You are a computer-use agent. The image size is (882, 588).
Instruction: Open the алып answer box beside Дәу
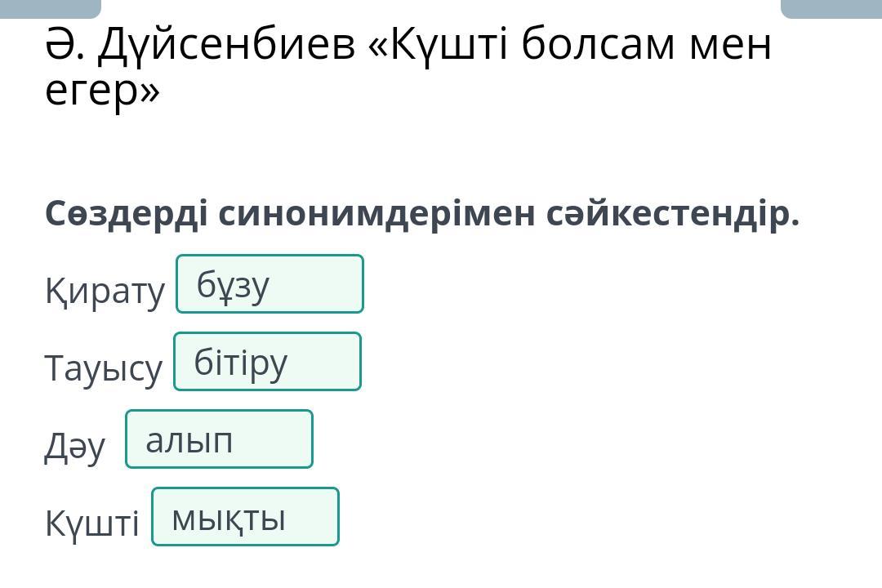(x=219, y=439)
